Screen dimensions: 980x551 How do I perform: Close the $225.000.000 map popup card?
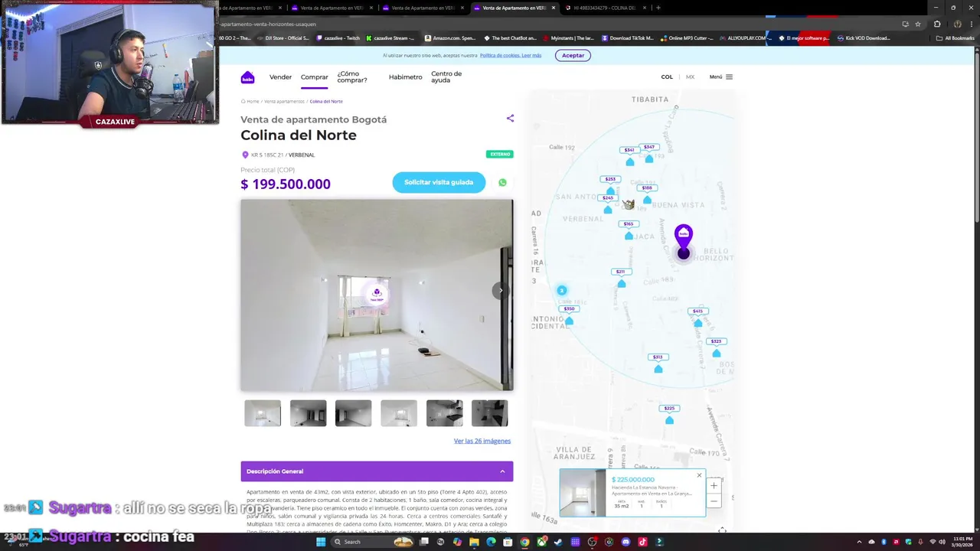(x=699, y=475)
